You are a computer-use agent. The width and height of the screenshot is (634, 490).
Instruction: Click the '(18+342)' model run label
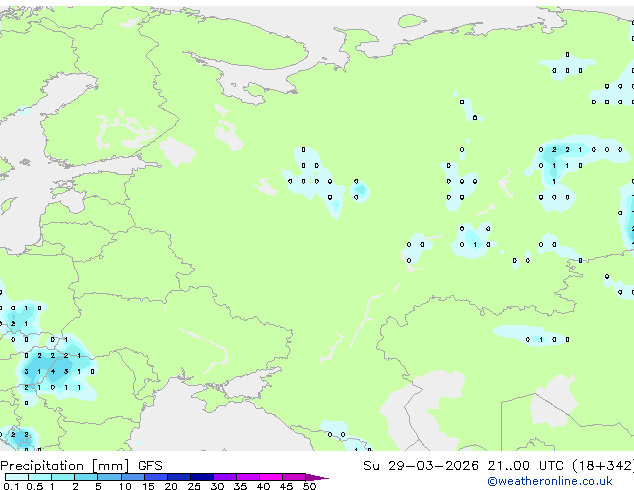pyautogui.click(x=603, y=466)
